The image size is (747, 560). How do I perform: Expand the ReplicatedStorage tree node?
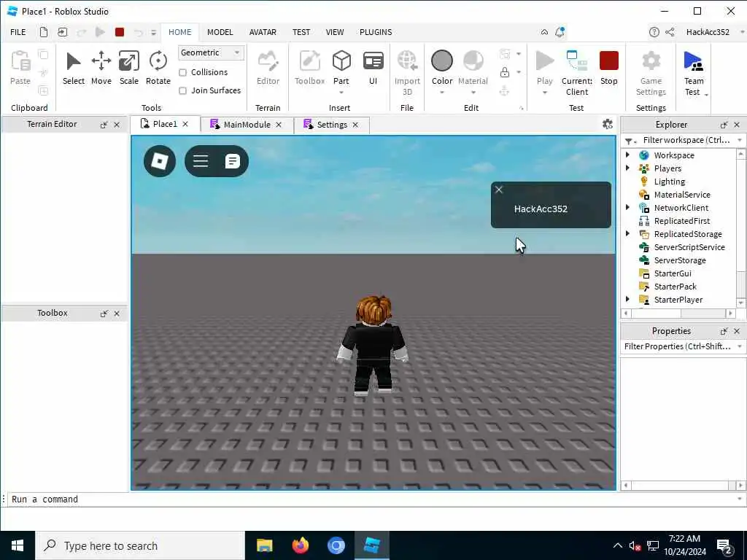click(628, 233)
